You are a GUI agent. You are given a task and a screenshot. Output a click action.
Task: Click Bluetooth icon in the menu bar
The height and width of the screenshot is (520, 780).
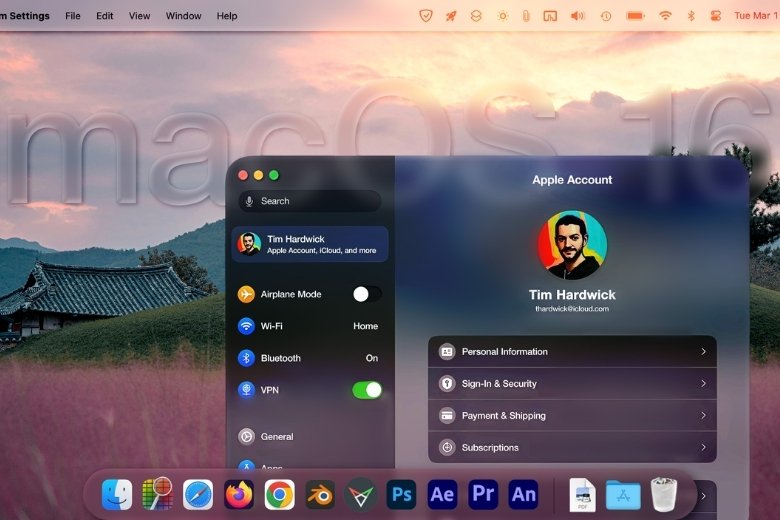(x=691, y=16)
